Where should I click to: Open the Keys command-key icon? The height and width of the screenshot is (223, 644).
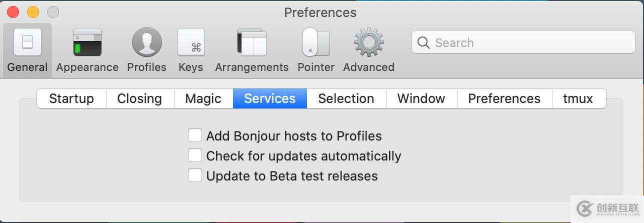click(x=191, y=42)
